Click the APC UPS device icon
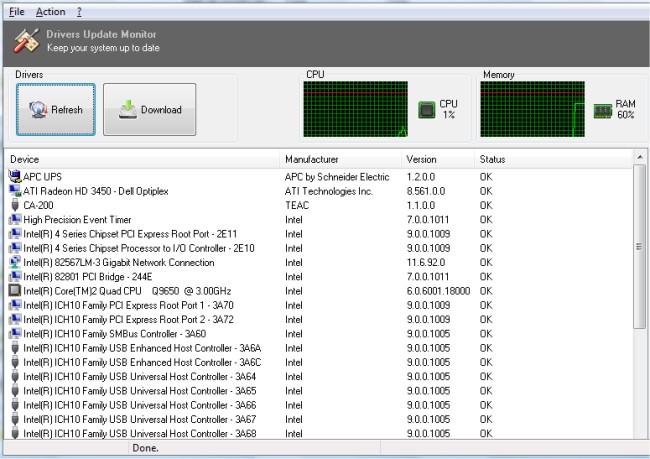The image size is (650, 459). tap(14, 177)
